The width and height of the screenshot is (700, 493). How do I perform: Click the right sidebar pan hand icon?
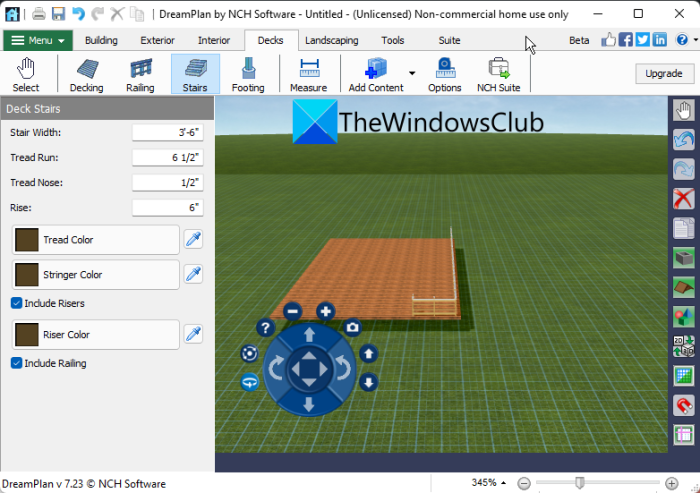pyautogui.click(x=683, y=110)
